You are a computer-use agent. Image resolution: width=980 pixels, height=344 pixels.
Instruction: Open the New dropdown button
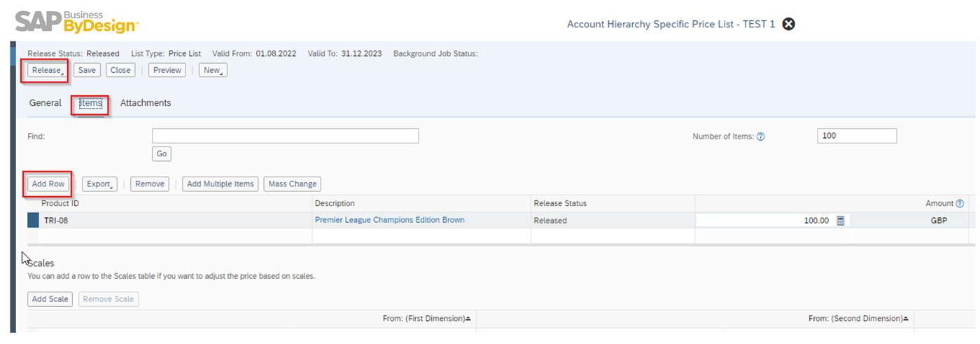[213, 70]
